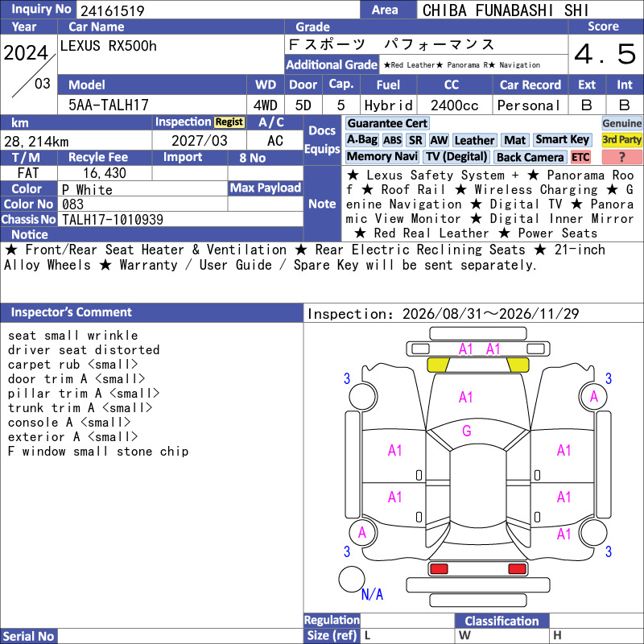Toggle the yellow Regist label
The image size is (644, 644).
229,122
